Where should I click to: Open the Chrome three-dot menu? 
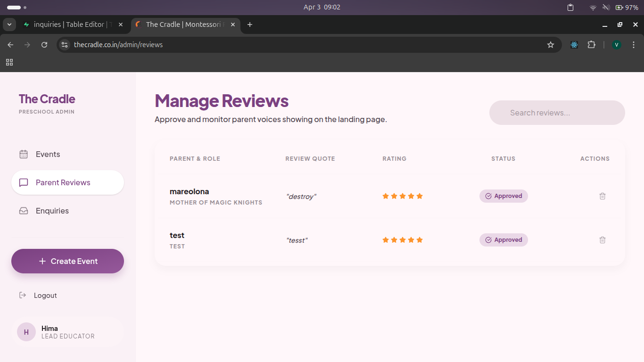click(633, 45)
